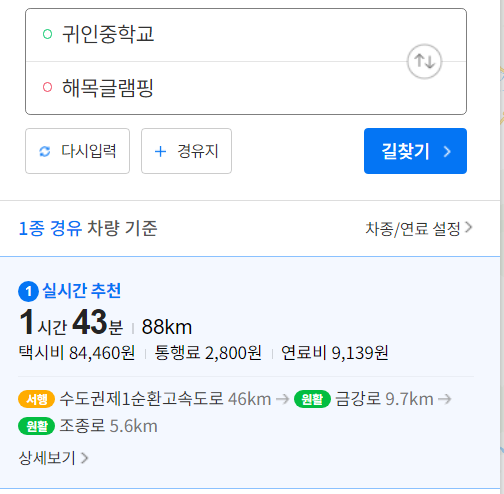504x494 pixels.
Task: Edit the origin field 귀인중학교
Action: point(217,35)
